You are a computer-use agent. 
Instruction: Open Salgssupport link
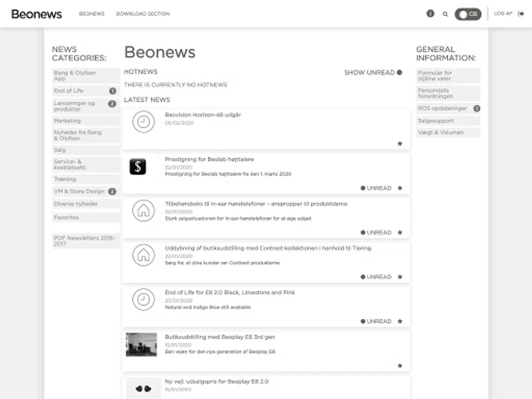448,121
